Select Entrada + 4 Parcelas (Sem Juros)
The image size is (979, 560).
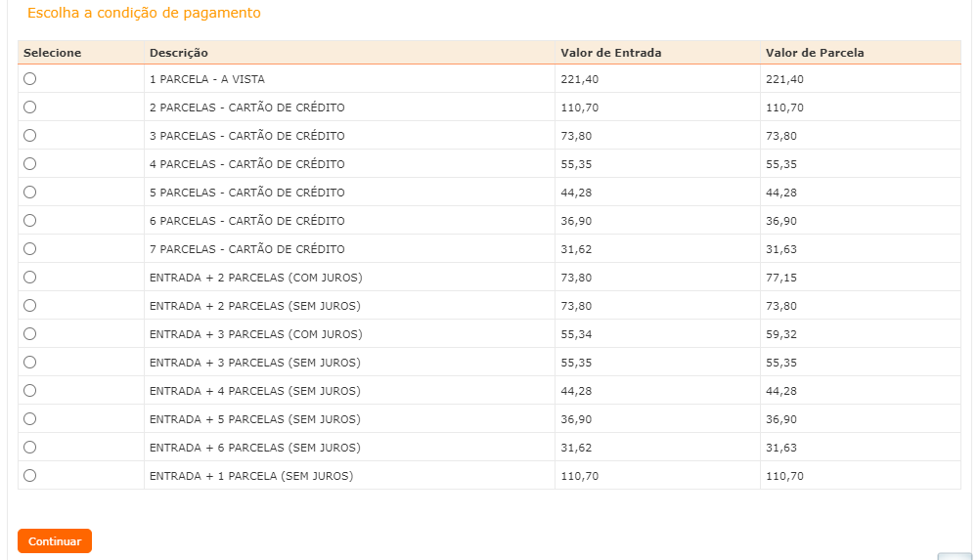(x=30, y=391)
